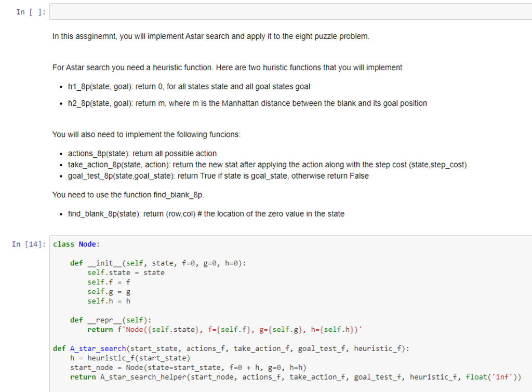Click the 'take_action_8p(state, action)' bullet line
The image size is (532, 392).
pos(268,165)
